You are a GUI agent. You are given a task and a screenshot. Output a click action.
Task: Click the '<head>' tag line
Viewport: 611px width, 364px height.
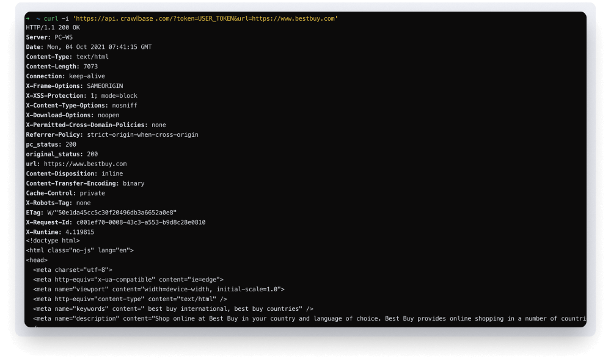(37, 260)
